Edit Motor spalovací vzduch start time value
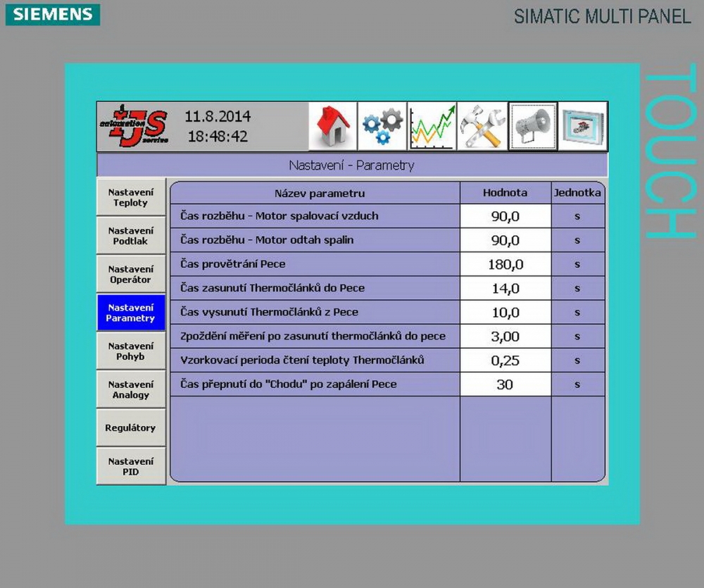This screenshot has width=704, height=588. tap(505, 216)
